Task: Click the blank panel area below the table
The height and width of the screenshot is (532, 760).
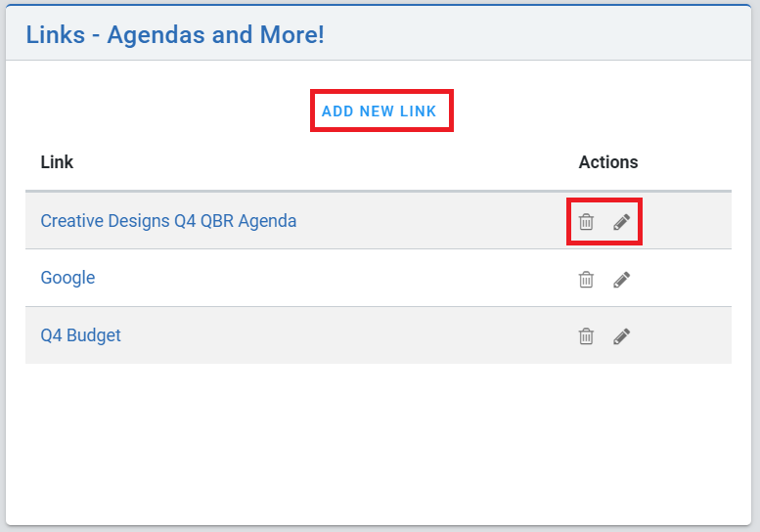Action: (x=379, y=443)
